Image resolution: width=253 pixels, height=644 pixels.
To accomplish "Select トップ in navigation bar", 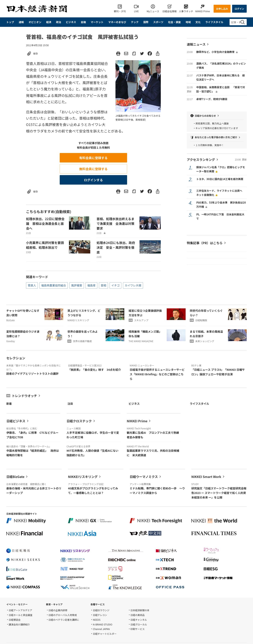I will pos(10,22).
